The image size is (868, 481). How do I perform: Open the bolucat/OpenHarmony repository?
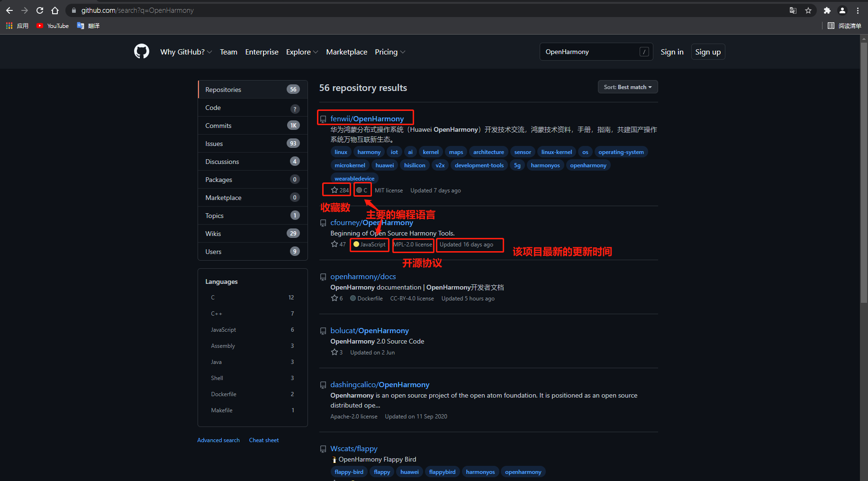370,330
